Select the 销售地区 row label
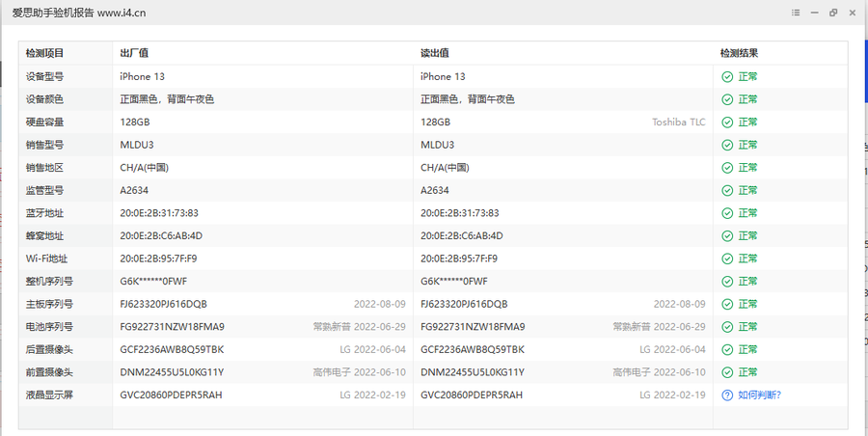The image size is (868, 436). (x=44, y=167)
